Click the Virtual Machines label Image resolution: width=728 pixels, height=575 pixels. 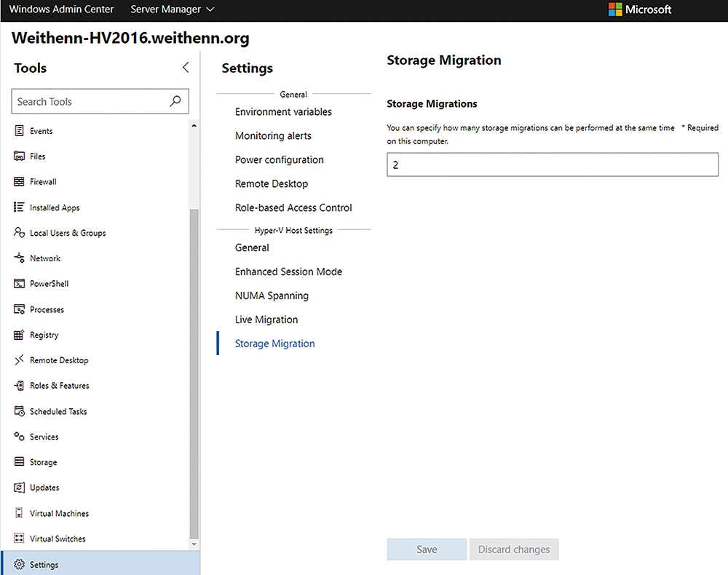coord(59,513)
